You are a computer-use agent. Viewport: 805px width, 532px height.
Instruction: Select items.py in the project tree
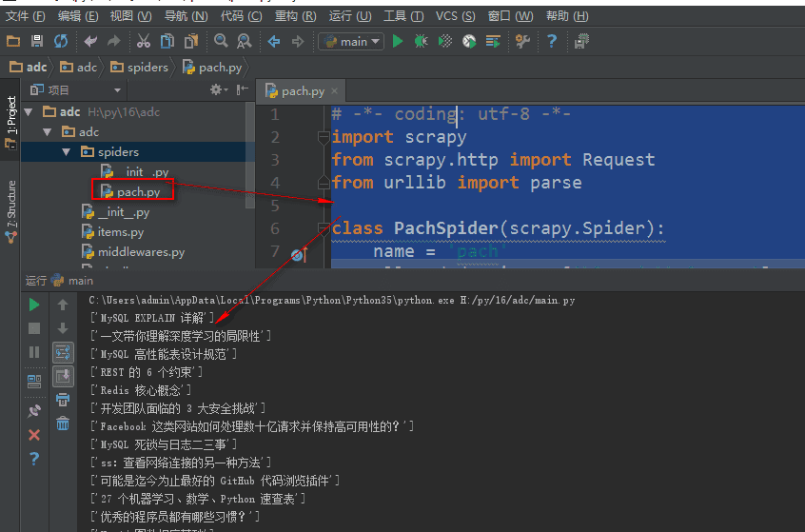coord(113,232)
